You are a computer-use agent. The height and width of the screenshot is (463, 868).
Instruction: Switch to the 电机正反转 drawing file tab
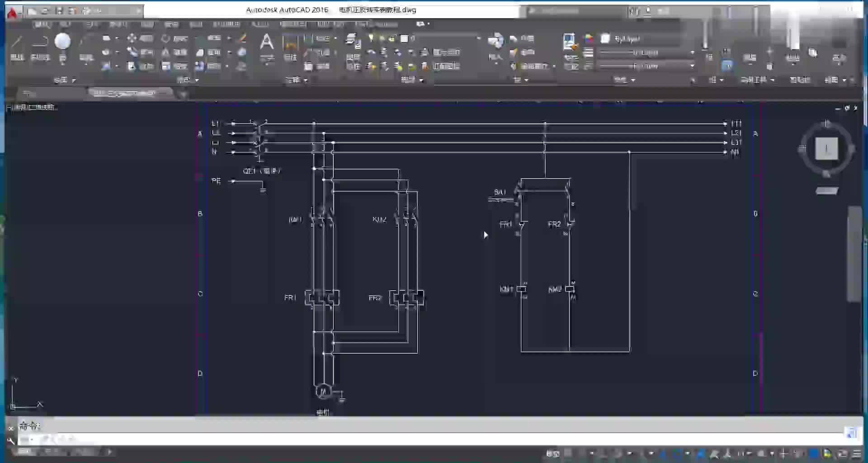coord(130,94)
